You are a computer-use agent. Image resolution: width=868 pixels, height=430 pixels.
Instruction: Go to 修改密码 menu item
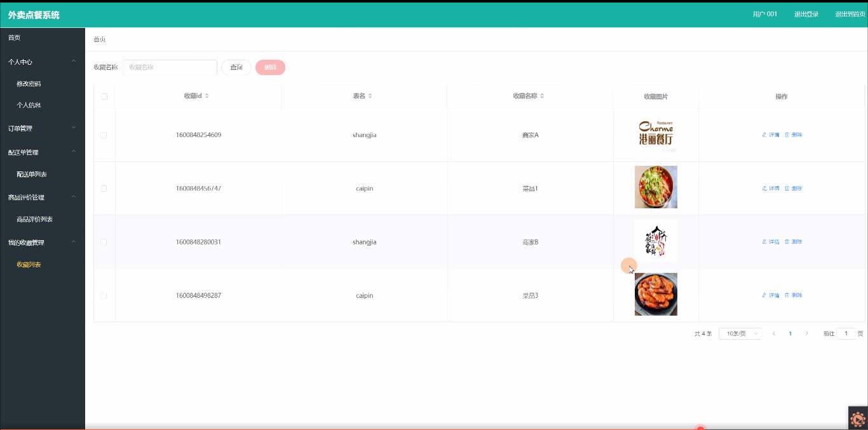[x=29, y=84]
